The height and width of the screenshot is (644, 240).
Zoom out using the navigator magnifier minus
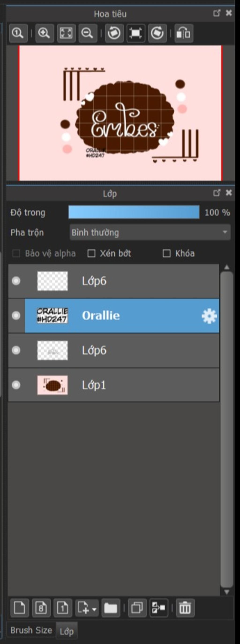(87, 33)
